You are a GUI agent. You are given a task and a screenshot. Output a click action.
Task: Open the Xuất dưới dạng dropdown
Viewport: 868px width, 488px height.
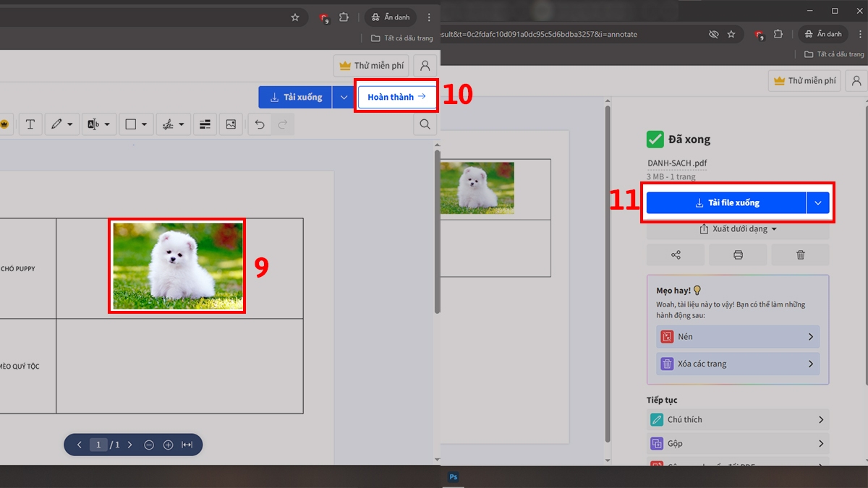(x=738, y=229)
